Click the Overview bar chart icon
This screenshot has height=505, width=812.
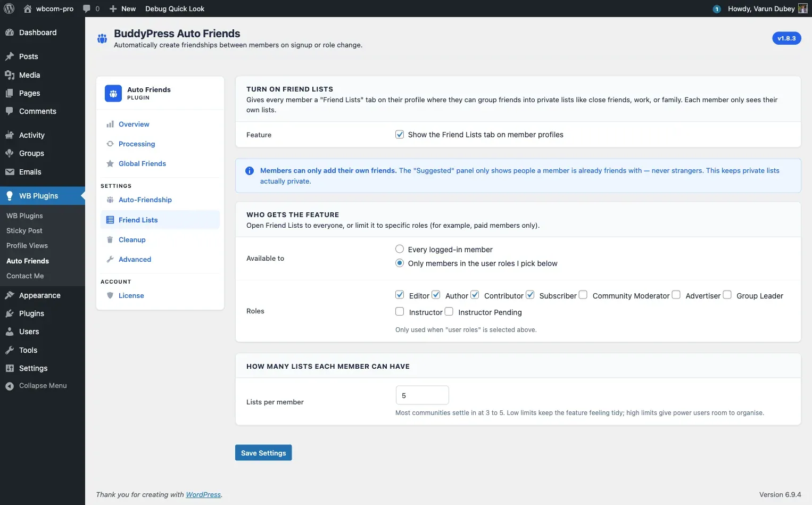tap(110, 125)
